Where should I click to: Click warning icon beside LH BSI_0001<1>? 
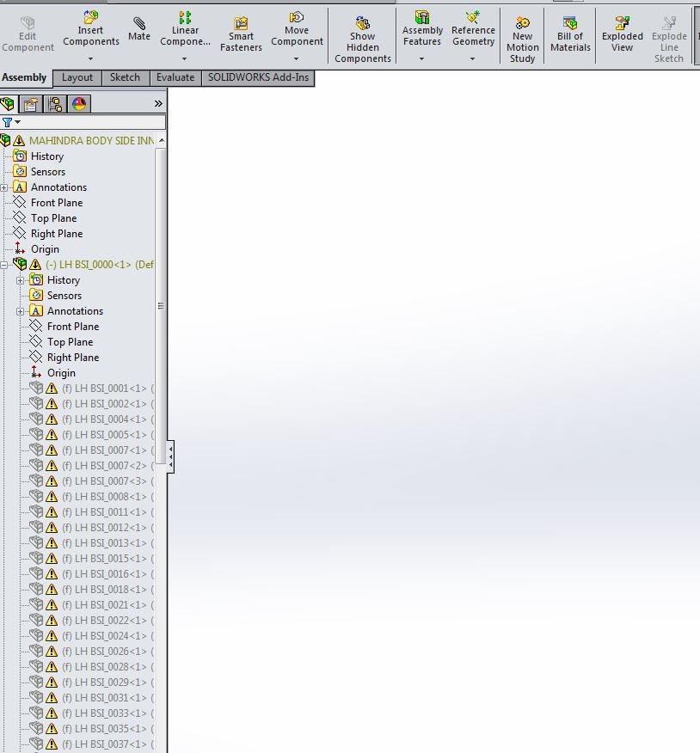pos(52,389)
